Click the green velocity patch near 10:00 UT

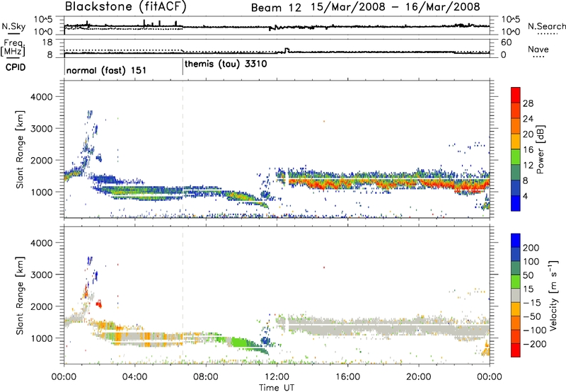click(x=239, y=342)
